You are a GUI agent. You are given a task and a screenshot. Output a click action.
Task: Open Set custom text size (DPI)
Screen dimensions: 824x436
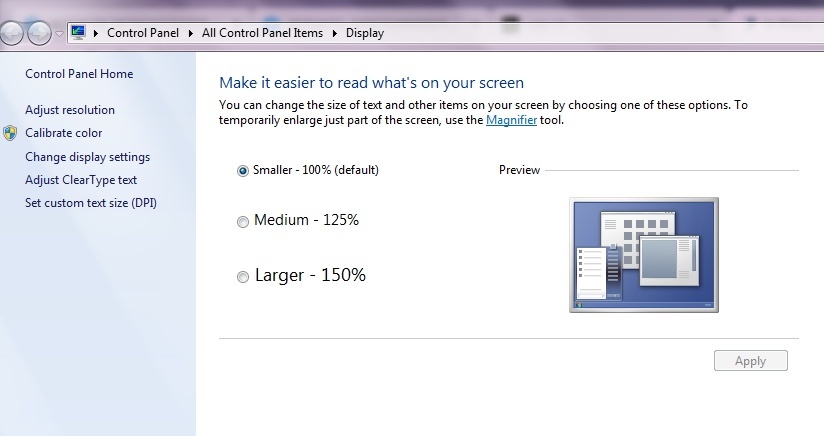[x=90, y=203]
